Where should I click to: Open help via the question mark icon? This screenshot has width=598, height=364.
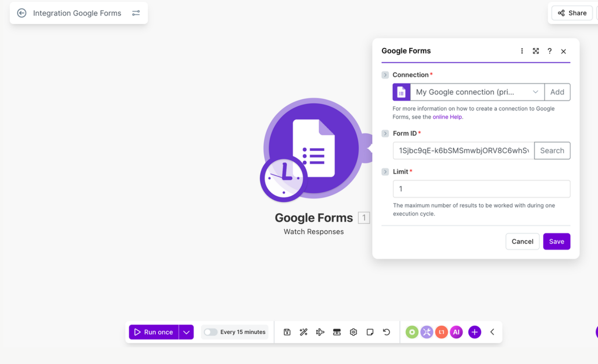click(x=550, y=51)
